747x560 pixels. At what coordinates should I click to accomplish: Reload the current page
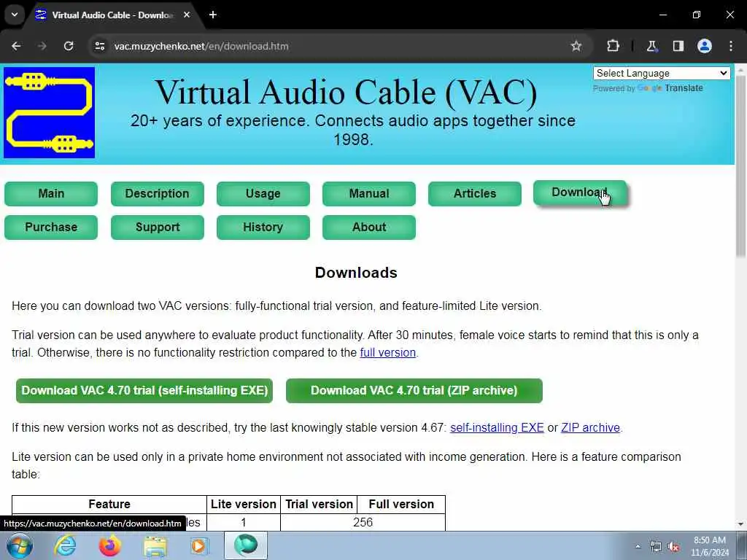69,46
